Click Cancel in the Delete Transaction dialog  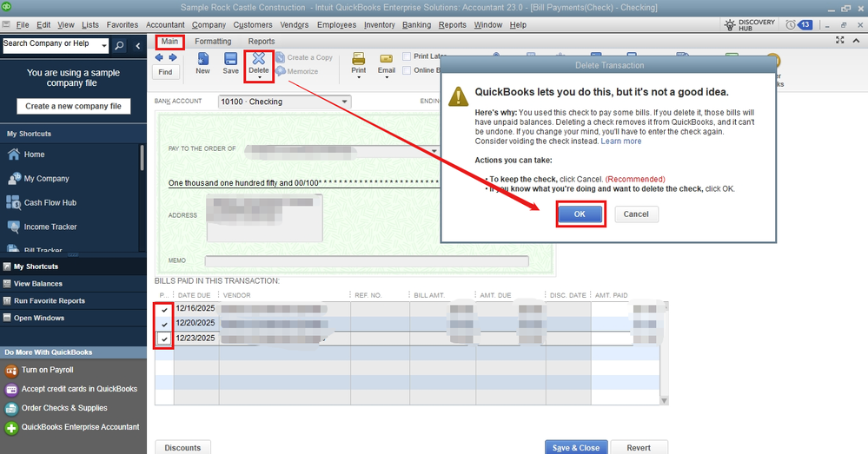[x=636, y=214]
